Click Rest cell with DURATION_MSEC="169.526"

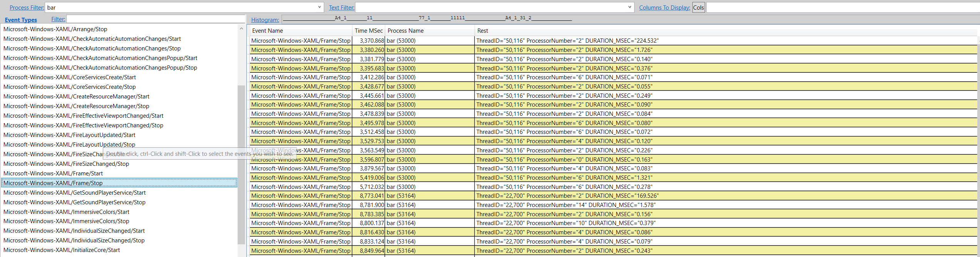pyautogui.click(x=726, y=196)
